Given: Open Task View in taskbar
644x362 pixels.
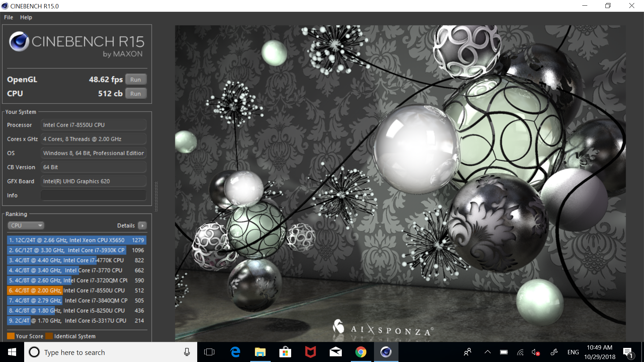Looking at the screenshot, I should 209,352.
